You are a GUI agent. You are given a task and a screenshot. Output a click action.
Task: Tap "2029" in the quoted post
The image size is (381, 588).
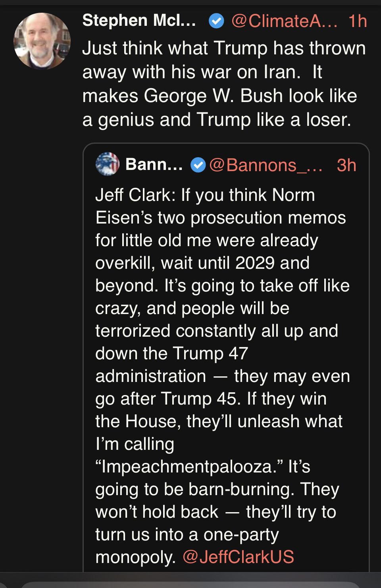(x=255, y=263)
